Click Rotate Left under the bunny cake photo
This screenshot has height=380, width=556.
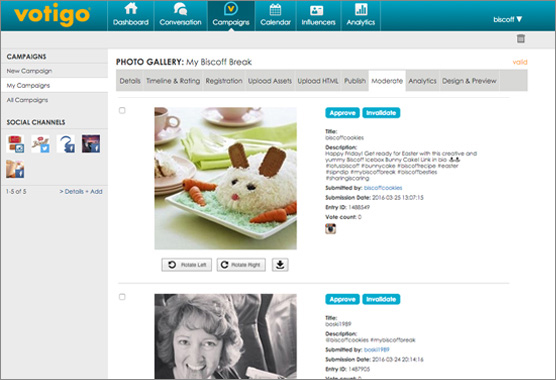[x=187, y=265]
